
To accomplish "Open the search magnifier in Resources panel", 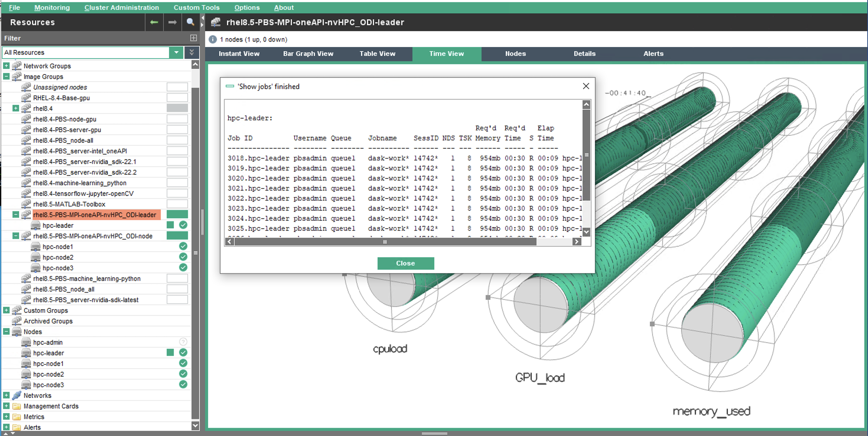I will click(x=190, y=22).
